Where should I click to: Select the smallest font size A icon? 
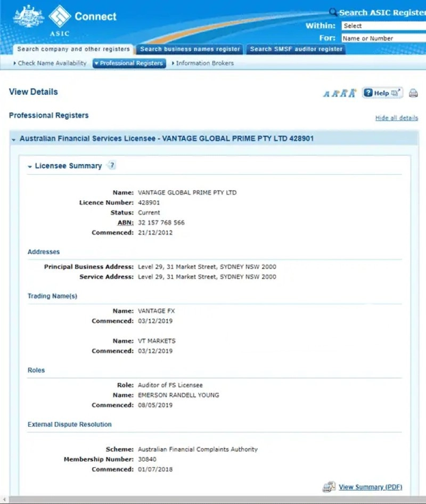coord(326,94)
